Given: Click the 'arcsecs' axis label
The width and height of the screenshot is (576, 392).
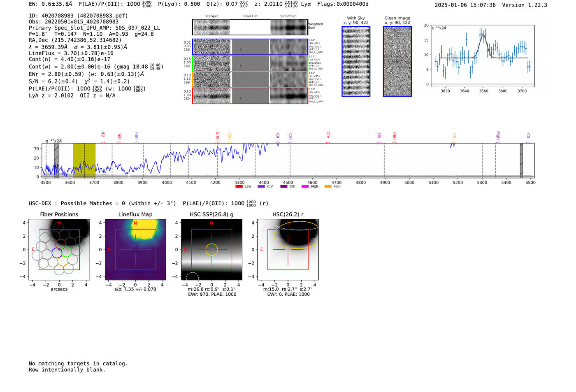Looking at the screenshot, I should (x=59, y=289).
